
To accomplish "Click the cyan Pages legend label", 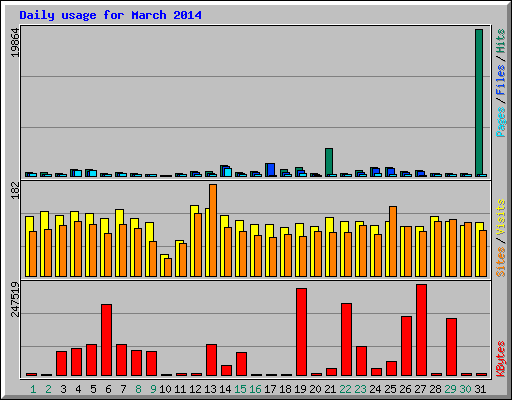I will [501, 122].
